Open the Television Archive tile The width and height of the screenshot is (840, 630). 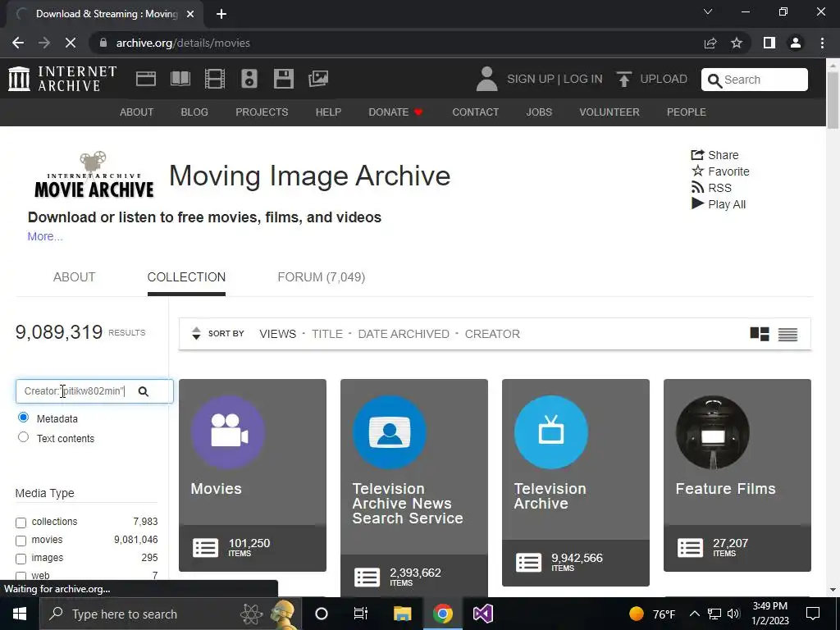point(575,482)
